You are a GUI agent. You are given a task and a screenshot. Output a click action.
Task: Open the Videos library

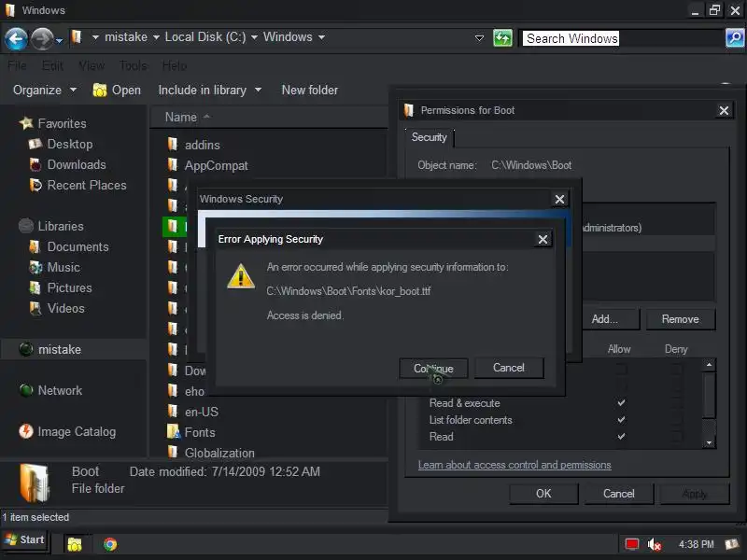click(65, 308)
